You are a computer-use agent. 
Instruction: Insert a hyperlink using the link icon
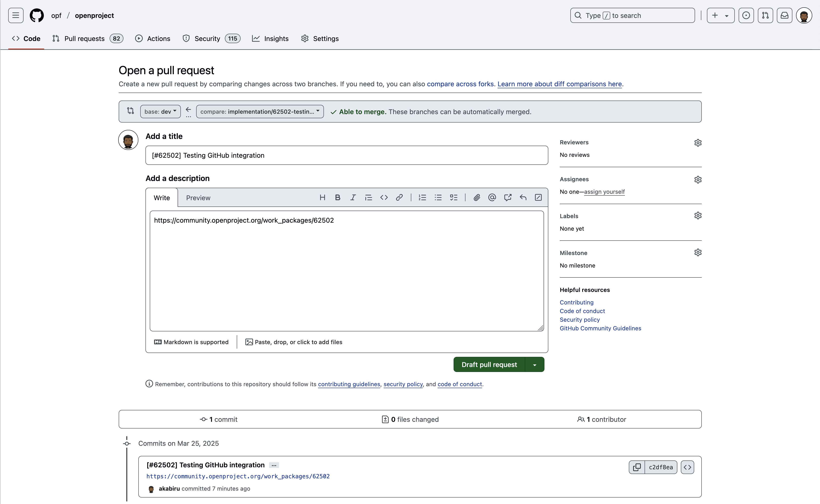point(399,197)
